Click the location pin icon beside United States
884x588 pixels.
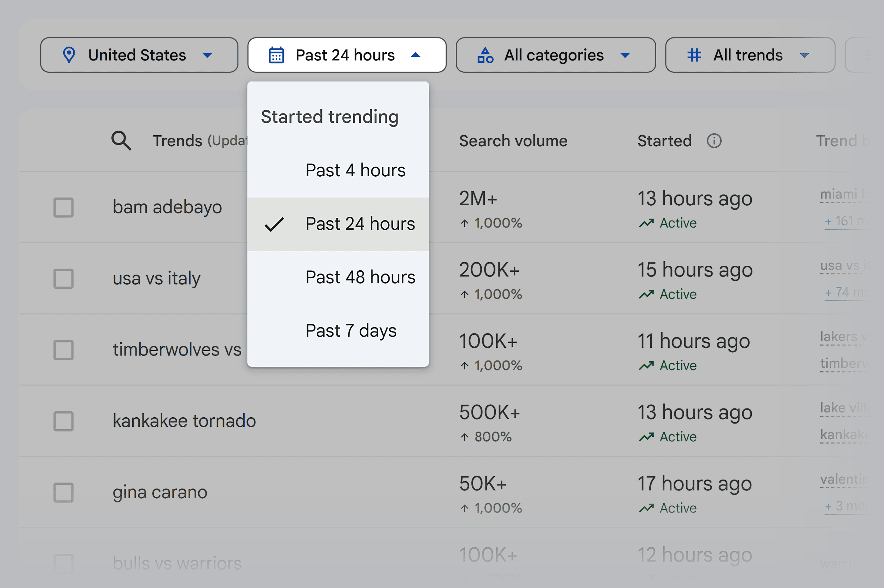point(69,55)
